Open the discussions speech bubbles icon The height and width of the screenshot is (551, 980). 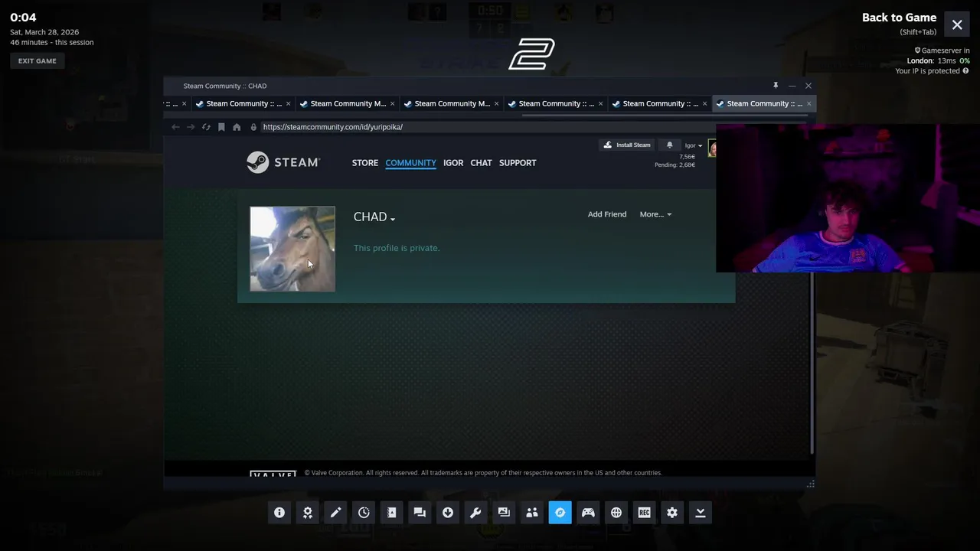420,513
